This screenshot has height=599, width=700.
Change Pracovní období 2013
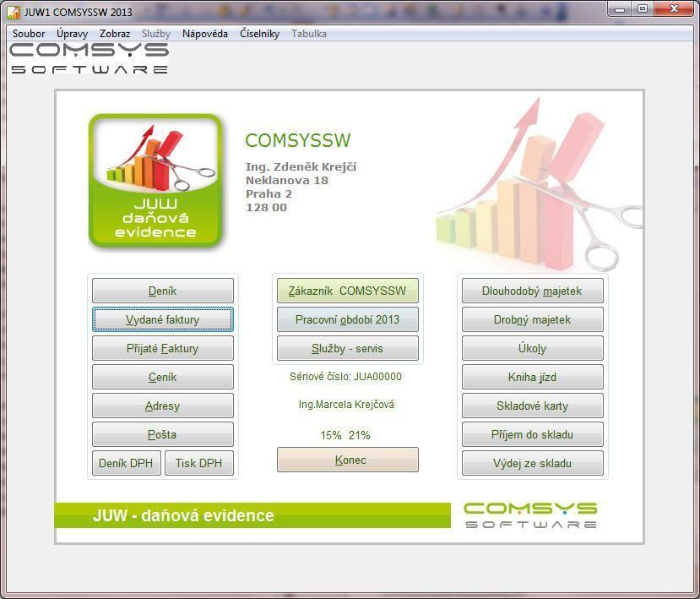[347, 319]
